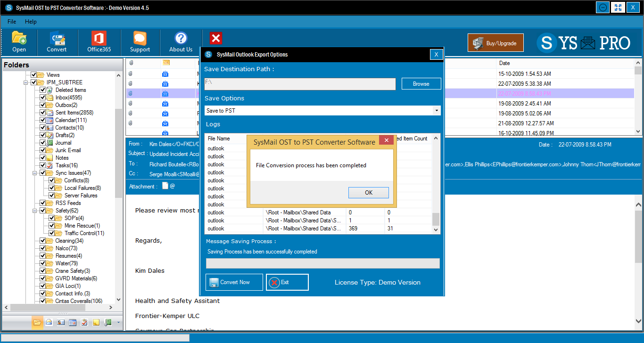Switch to Mail view icon in bottom bar
Image resolution: width=644 pixels, height=343 pixels.
coord(49,322)
